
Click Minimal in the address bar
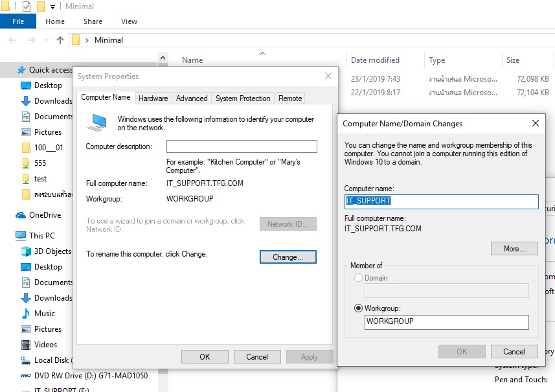click(x=109, y=40)
